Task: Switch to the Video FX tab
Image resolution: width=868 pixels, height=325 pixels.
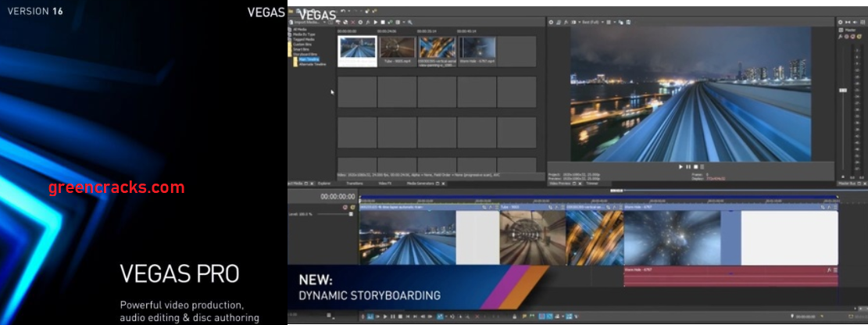Action: pos(384,184)
